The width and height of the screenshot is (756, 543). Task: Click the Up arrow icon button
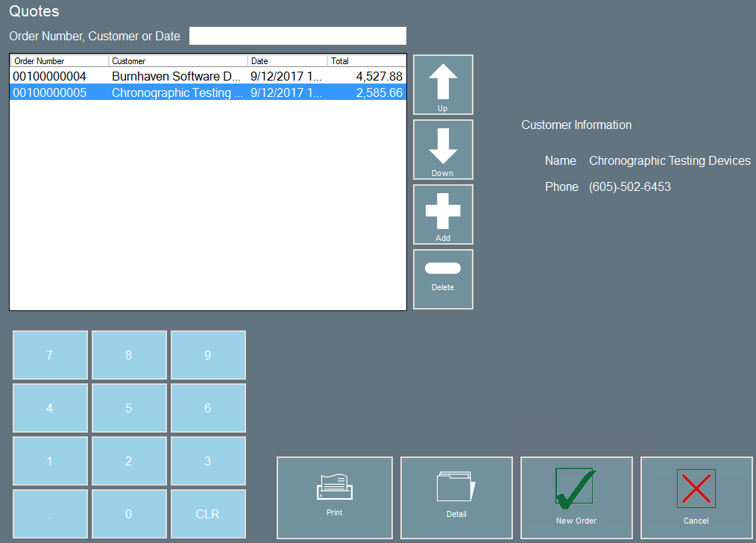pyautogui.click(x=443, y=85)
